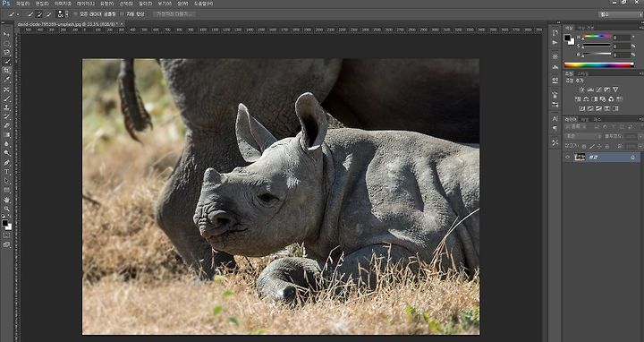Toggle Quick Mask mode icon
Image resolution: width=644 pixels, height=342 pixels.
coord(6,235)
